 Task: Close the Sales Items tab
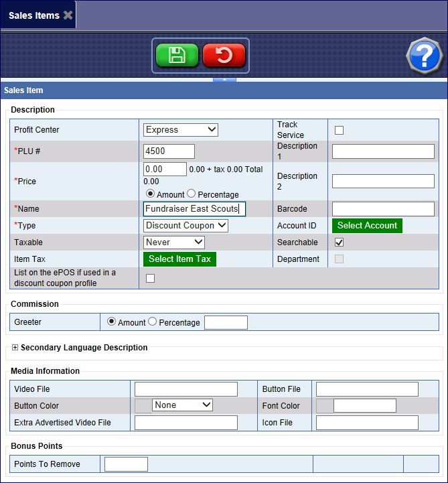(68, 15)
